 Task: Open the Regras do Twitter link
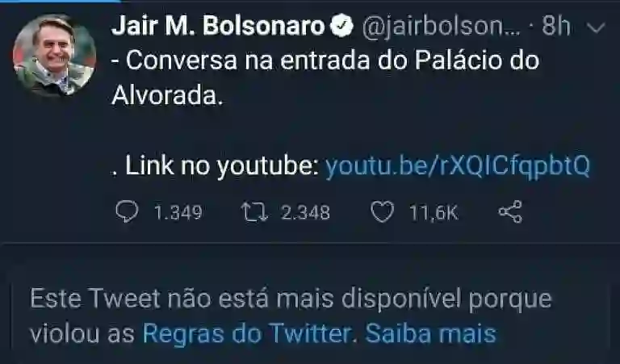click(247, 333)
